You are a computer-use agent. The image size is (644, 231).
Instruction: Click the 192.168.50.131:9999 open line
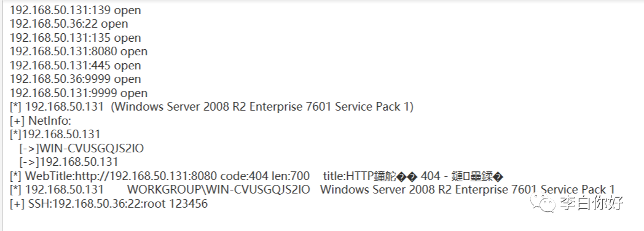point(79,93)
